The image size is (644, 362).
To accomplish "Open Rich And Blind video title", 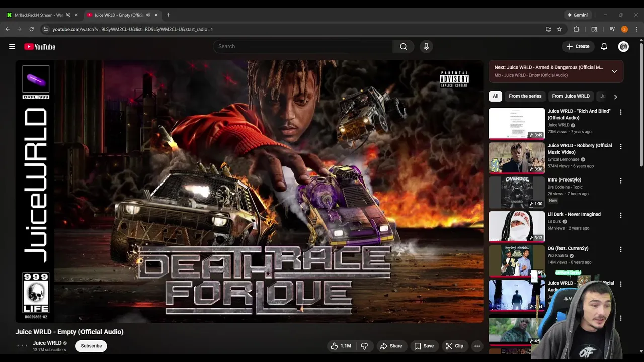I will click(579, 114).
